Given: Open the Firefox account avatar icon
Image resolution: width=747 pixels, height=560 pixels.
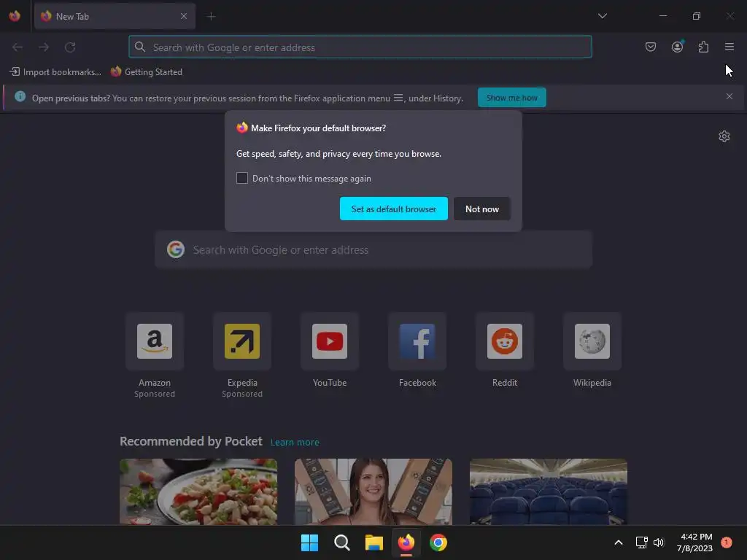Looking at the screenshot, I should (677, 47).
